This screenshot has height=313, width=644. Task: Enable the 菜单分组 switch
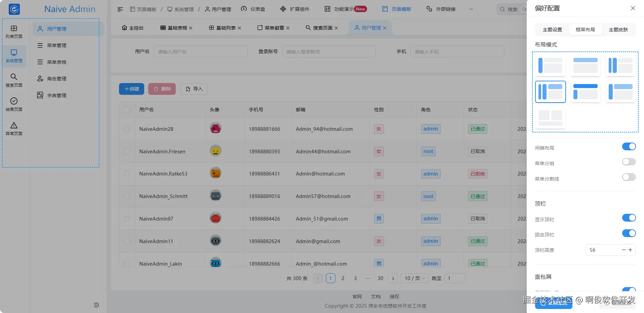628,162
